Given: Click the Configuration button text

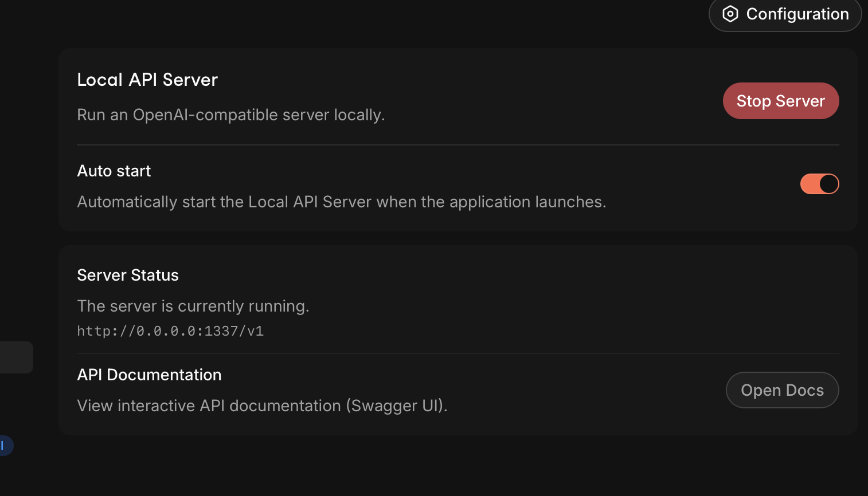Looking at the screenshot, I should (797, 14).
